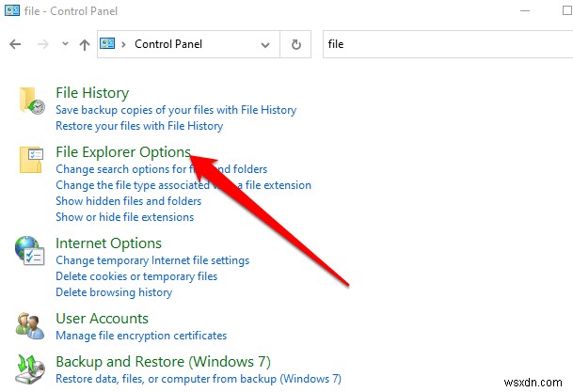The image size is (573, 392).
Task: Open 'Change temporary Internet file settings'
Action: 152,260
